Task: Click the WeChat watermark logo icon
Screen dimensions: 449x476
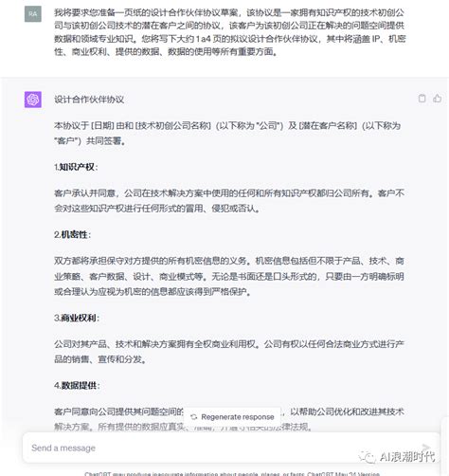Action: click(x=367, y=456)
